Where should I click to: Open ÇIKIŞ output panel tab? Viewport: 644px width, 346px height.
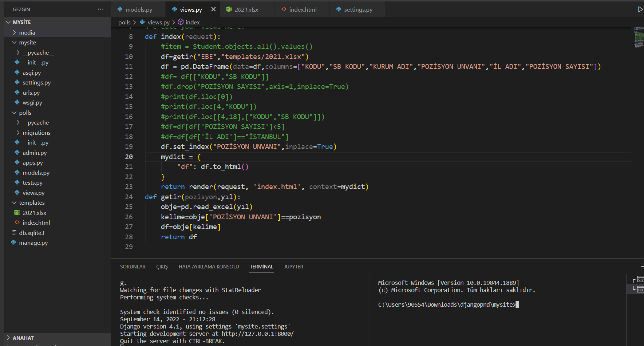(162, 267)
